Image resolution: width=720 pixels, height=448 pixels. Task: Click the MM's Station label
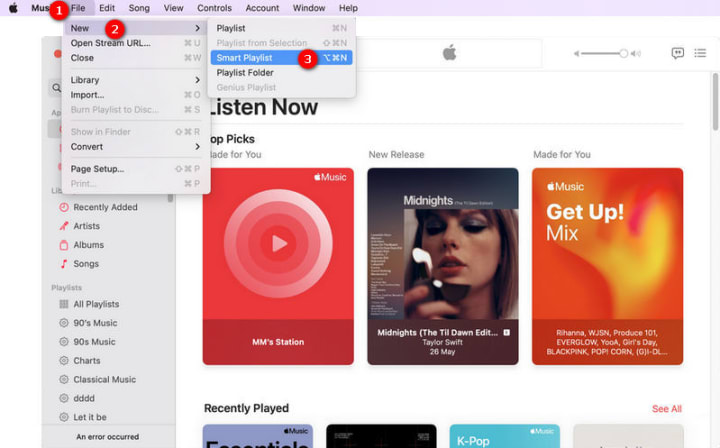(x=278, y=342)
